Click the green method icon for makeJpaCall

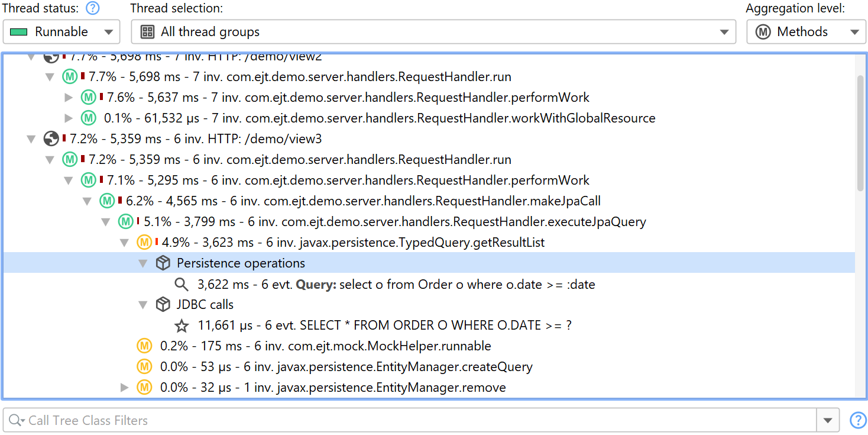point(107,201)
